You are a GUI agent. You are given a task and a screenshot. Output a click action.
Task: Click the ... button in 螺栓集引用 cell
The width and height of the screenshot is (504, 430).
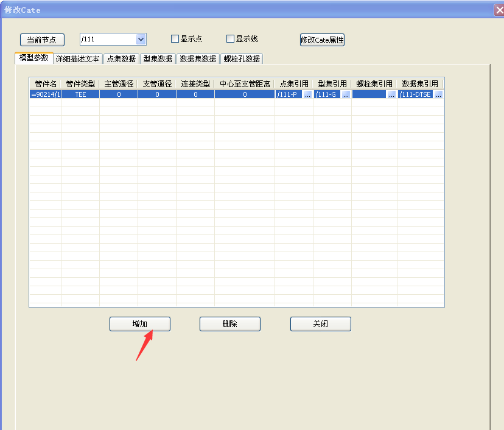tap(391, 94)
